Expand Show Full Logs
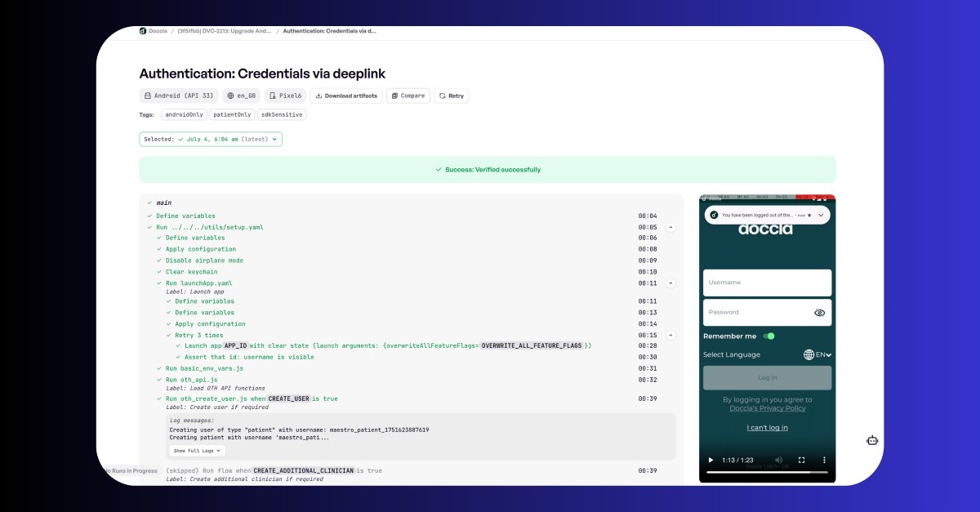The width and height of the screenshot is (980, 512). click(197, 451)
